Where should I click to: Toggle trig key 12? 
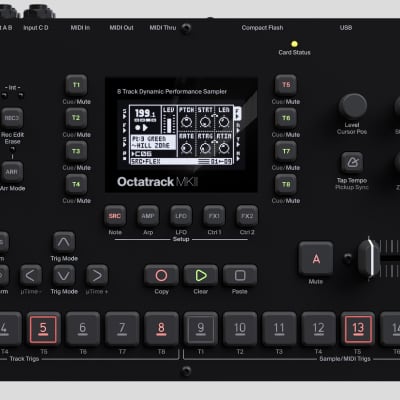(319, 329)
